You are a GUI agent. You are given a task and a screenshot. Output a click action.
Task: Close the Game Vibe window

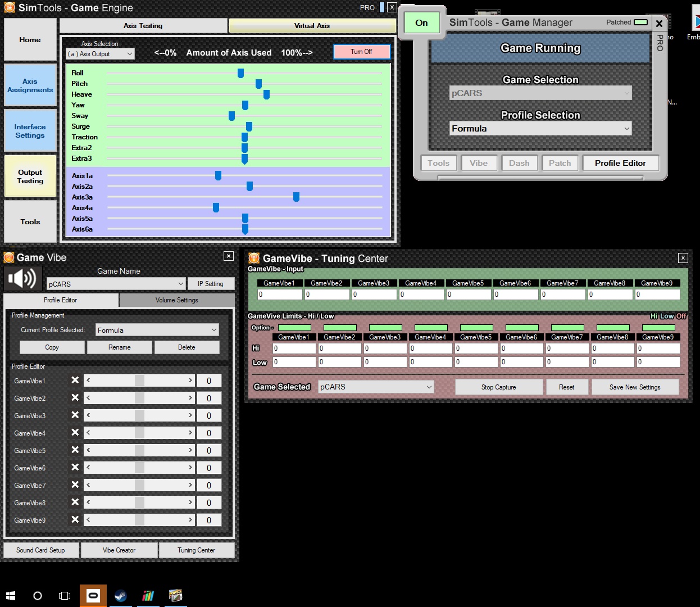(x=229, y=256)
